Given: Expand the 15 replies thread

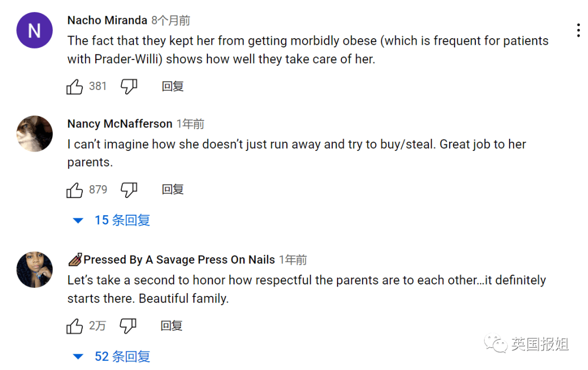Looking at the screenshot, I should (112, 221).
